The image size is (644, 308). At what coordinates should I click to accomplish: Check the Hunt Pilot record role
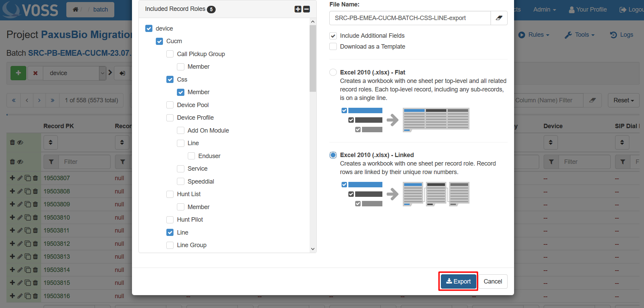170,220
